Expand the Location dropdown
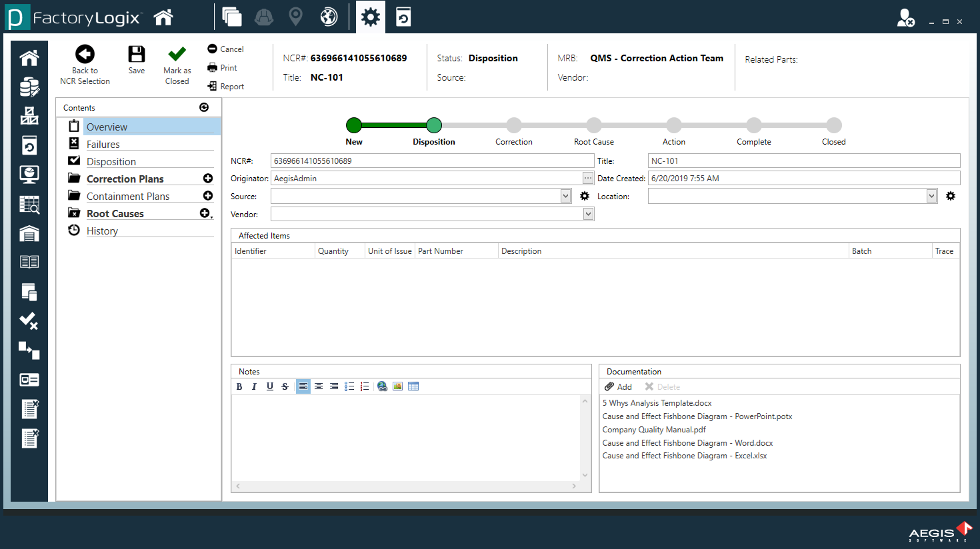Viewport: 980px width, 549px height. tap(931, 196)
